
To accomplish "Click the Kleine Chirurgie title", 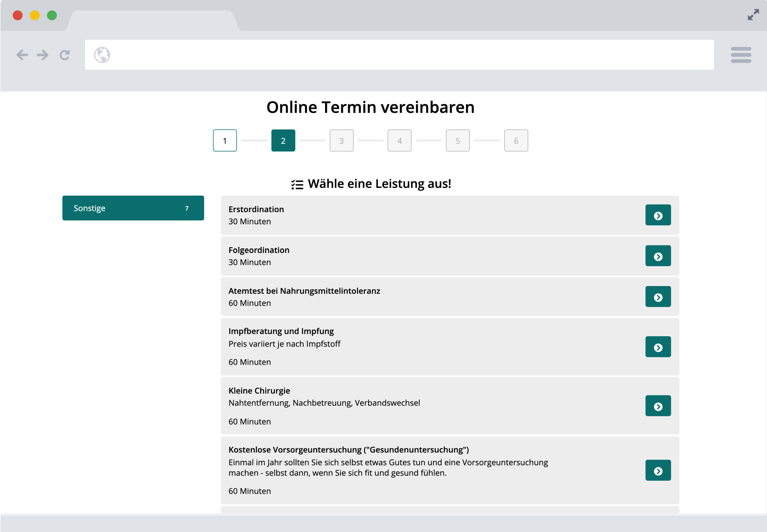I will coord(259,391).
